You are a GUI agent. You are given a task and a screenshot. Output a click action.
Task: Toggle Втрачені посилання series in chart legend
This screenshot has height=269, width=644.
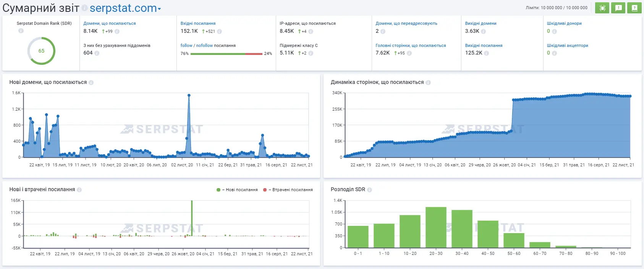tap(288, 190)
